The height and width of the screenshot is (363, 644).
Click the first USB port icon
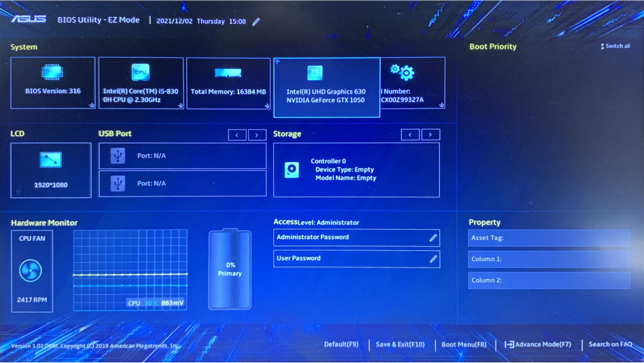click(x=118, y=156)
